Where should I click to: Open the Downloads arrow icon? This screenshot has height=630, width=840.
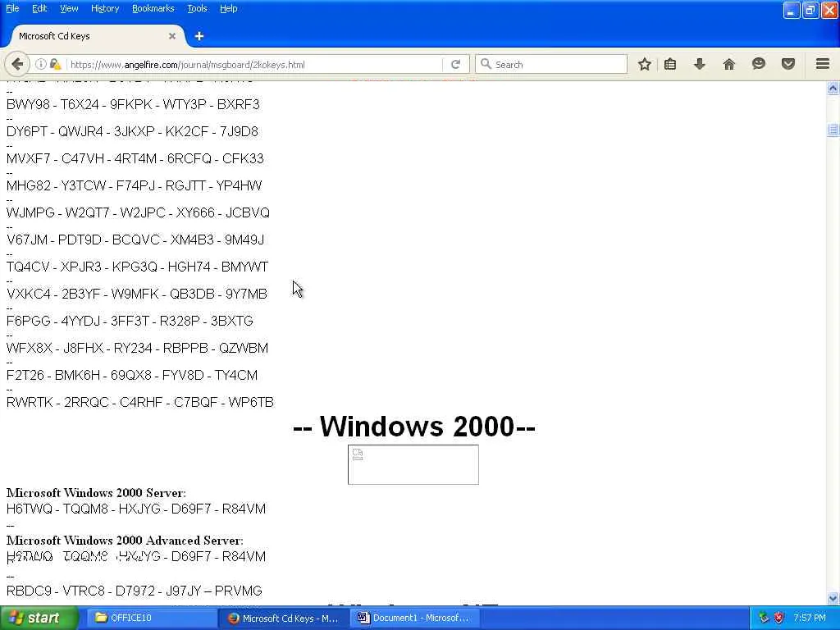[x=699, y=64]
